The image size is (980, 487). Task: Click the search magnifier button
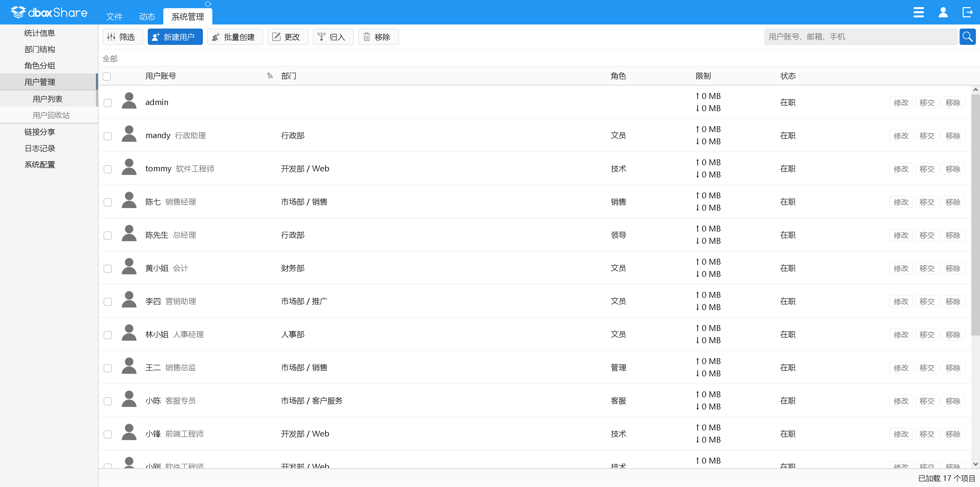[967, 37]
